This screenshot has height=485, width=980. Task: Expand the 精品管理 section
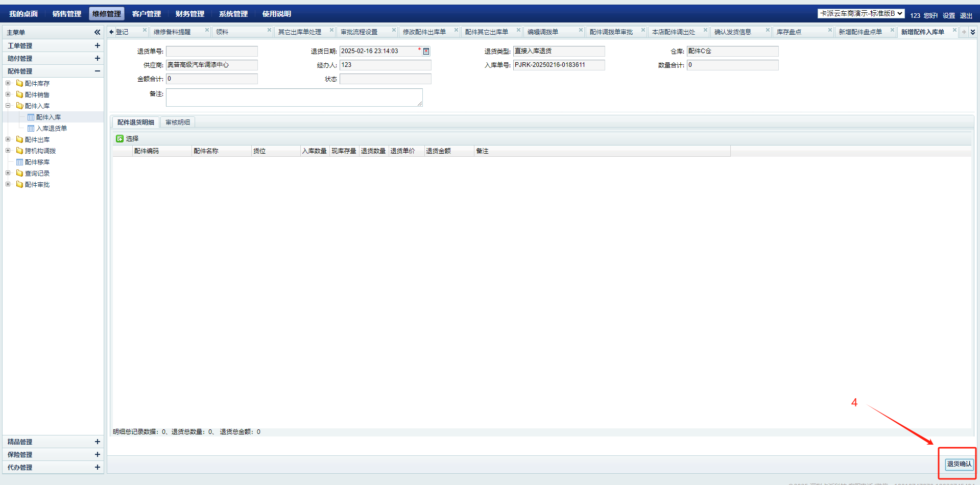point(97,442)
